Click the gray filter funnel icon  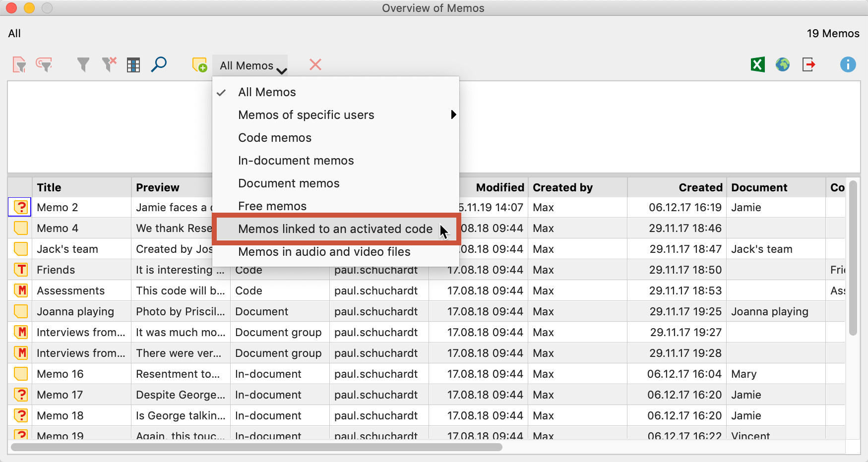point(83,65)
